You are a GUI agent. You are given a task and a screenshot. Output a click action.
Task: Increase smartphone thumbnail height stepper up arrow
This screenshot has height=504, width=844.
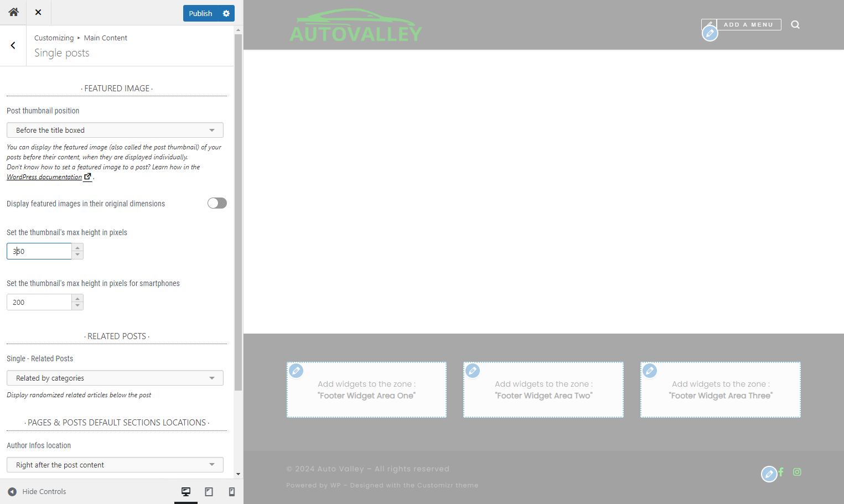77,298
